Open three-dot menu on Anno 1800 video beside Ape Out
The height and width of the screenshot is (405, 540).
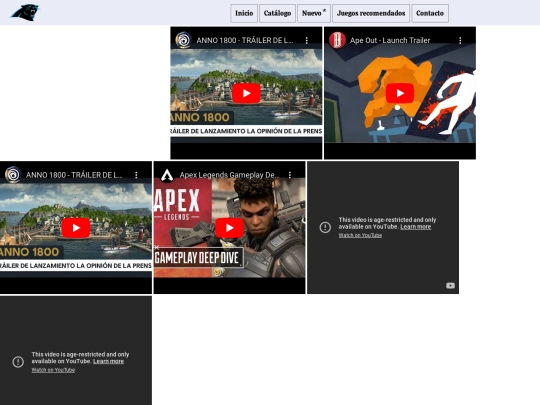tap(307, 40)
